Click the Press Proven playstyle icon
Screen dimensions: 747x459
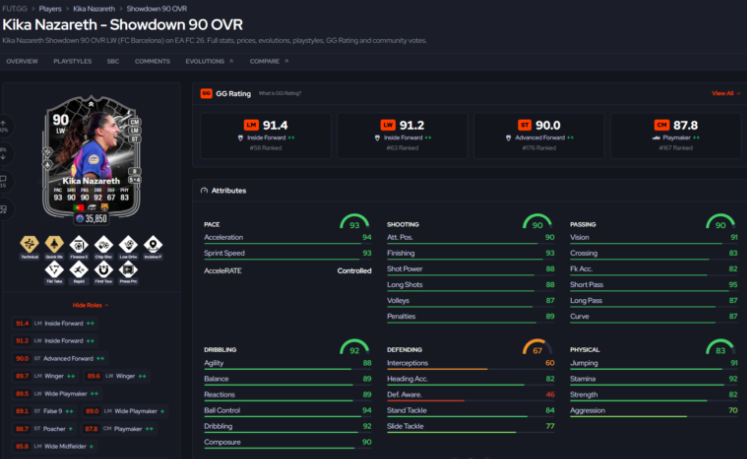(128, 270)
